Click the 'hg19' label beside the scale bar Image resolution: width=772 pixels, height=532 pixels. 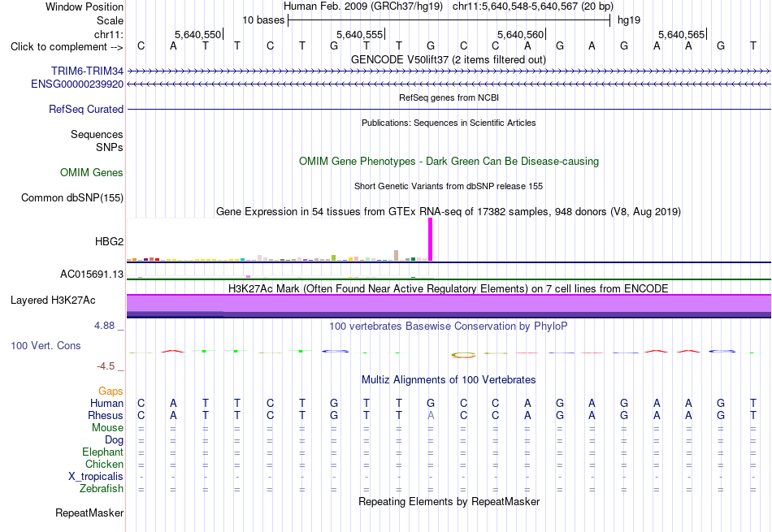point(629,20)
